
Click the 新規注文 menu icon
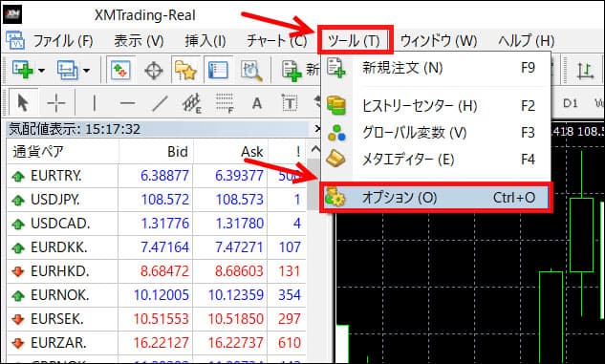(x=336, y=68)
